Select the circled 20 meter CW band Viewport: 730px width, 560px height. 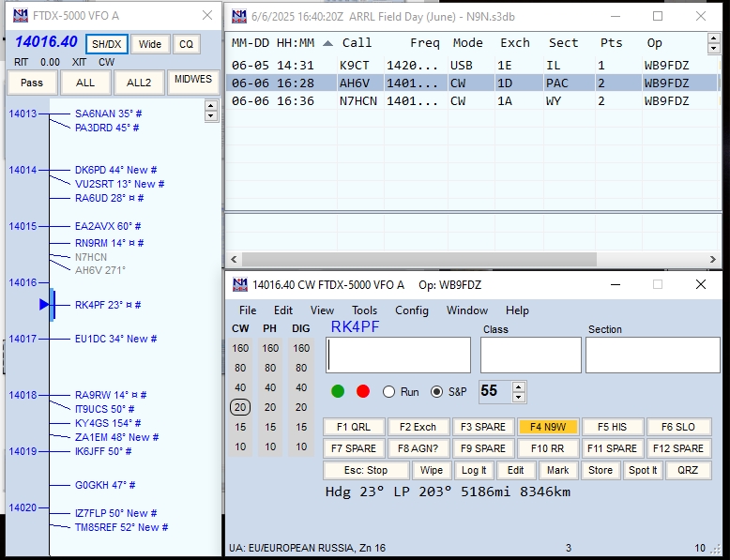240,407
